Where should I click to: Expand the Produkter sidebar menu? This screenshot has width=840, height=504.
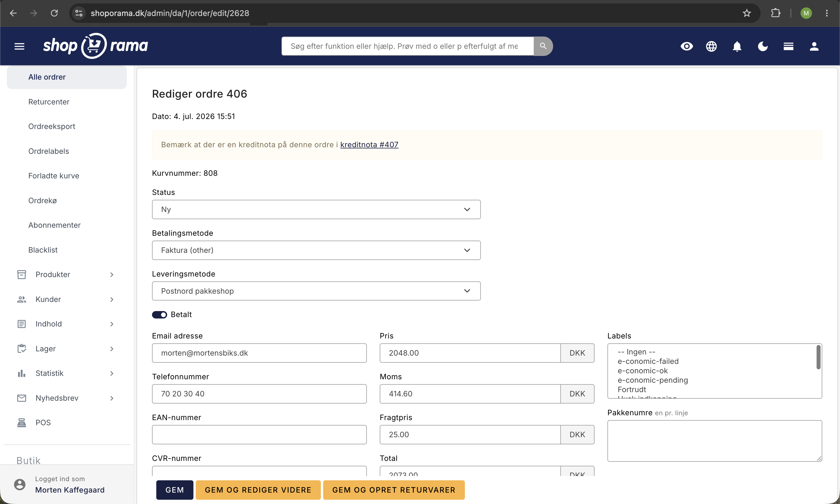[x=67, y=275]
